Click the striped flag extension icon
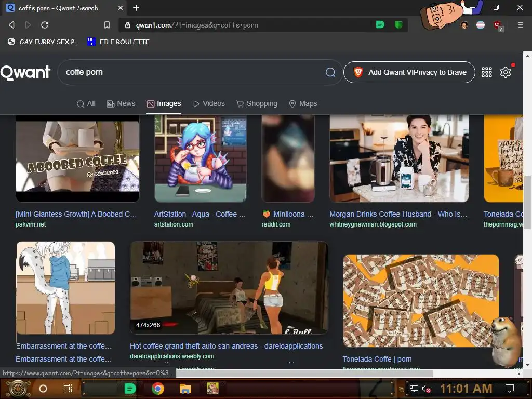Image resolution: width=532 pixels, height=399 pixels. click(x=481, y=25)
